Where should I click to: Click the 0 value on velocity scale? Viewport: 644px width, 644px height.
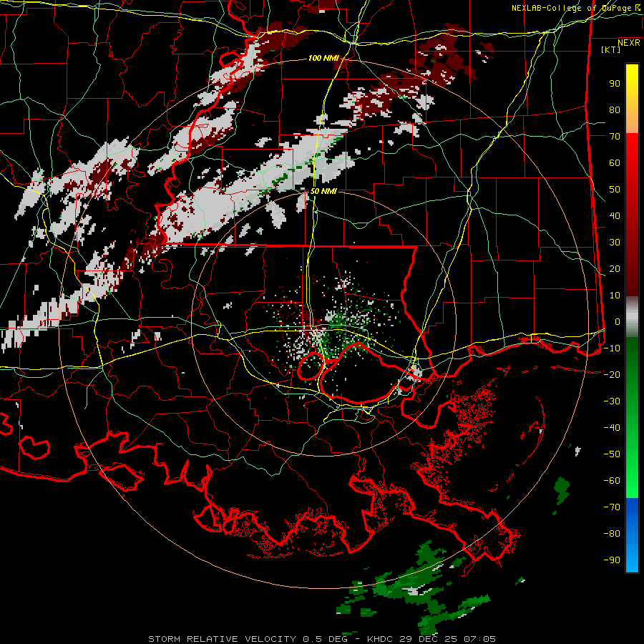[618, 322]
